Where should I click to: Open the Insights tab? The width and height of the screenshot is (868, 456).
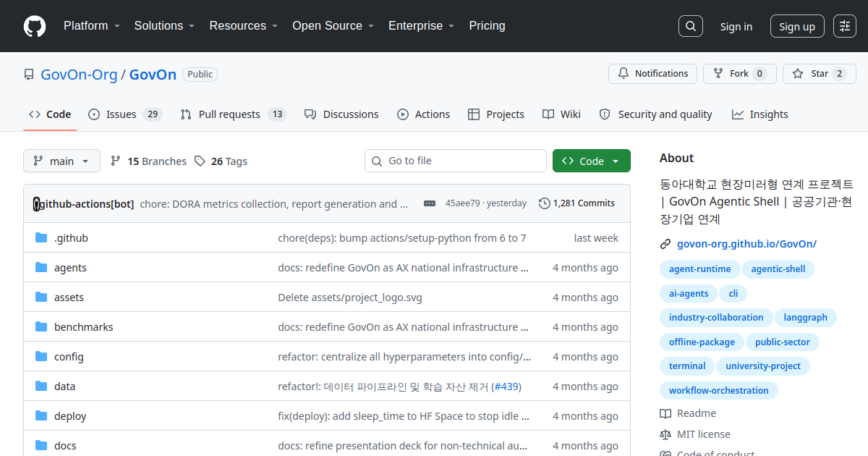click(759, 114)
